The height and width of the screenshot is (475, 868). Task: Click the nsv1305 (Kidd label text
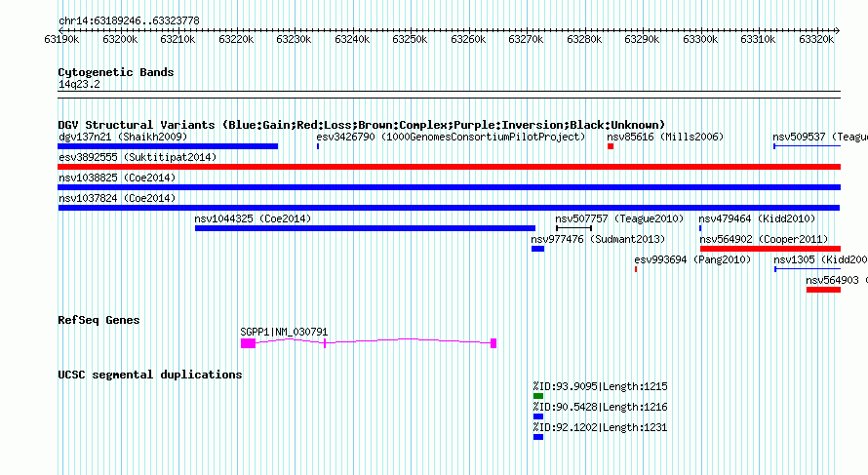(820, 259)
